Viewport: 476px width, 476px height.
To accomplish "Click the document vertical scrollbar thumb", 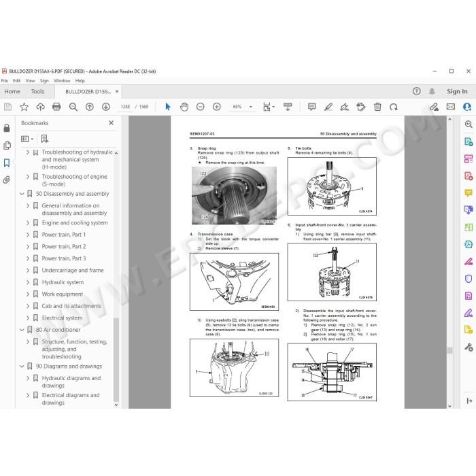I will click(449, 351).
